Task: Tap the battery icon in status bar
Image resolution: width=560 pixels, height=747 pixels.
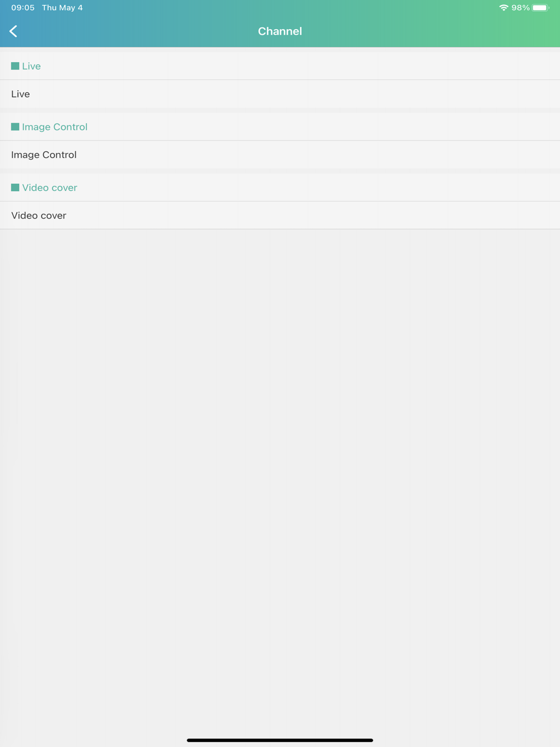Action: (540, 8)
